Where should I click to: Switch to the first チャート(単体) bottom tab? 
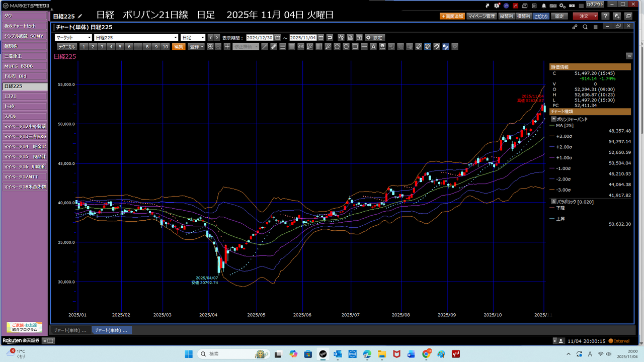tap(70, 330)
